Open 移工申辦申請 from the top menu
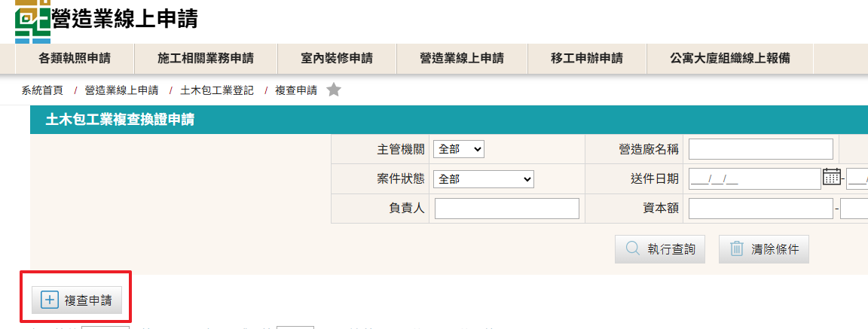Screen dimensions: 868x329 tap(587, 59)
